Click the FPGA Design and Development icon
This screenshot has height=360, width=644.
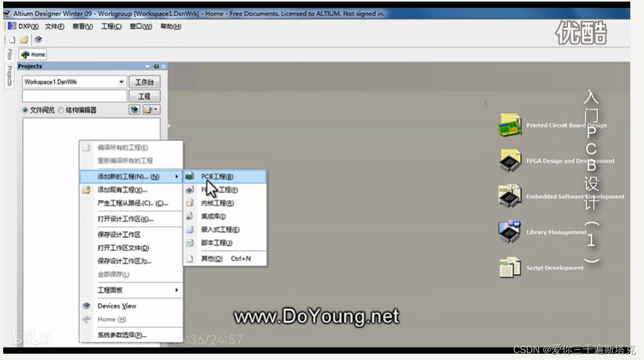[x=510, y=161]
